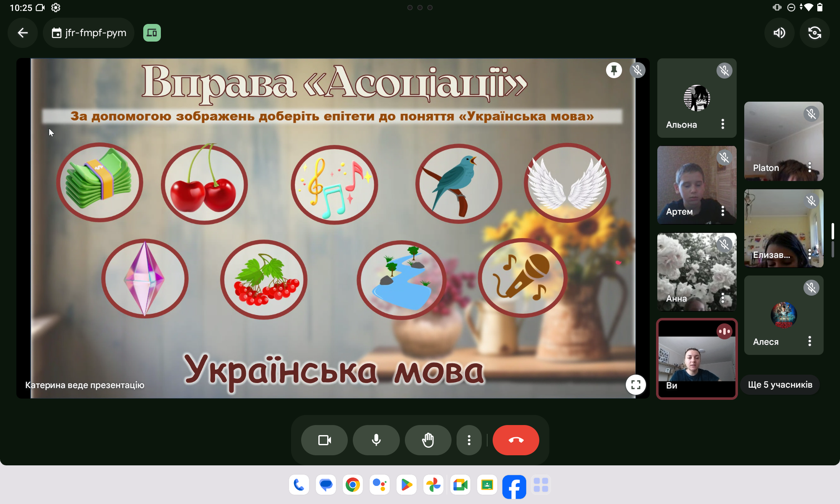Screen dimensions: 840x504
Task: Mute the microphone
Action: [376, 440]
